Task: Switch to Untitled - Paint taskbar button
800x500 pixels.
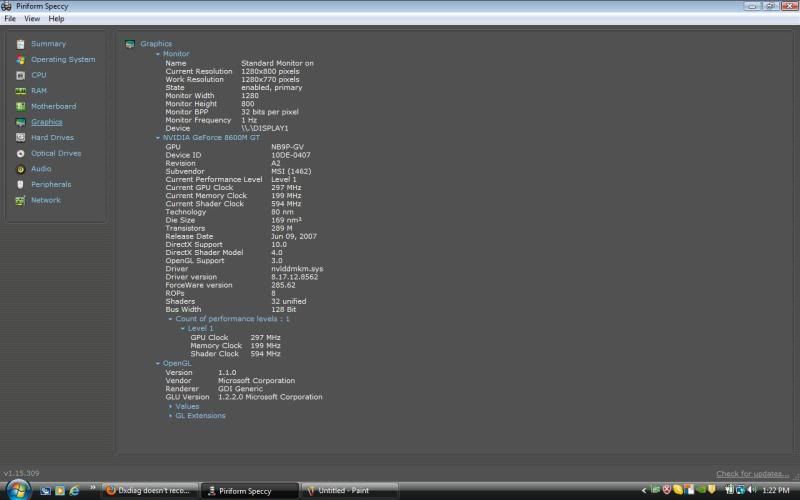Action: tap(349, 491)
